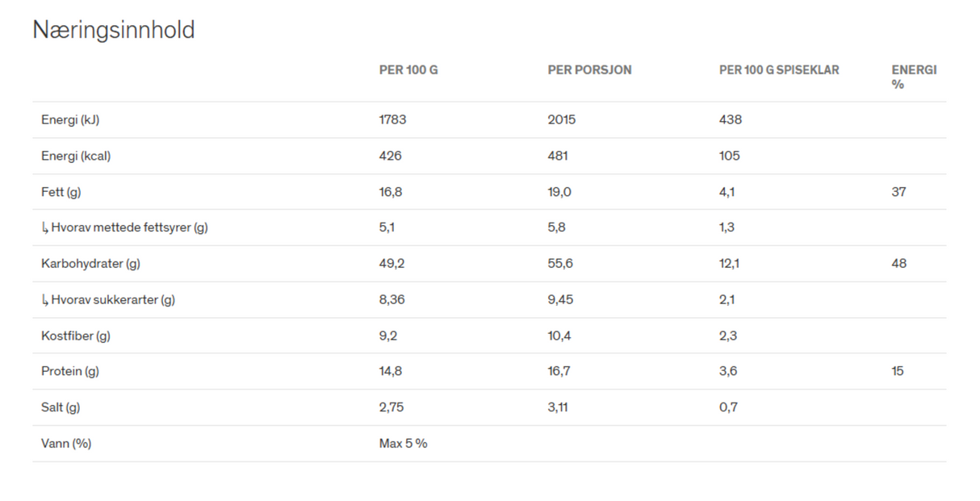
Task: Click the Hvorav mettede fettsyrer arrow icon
Action: pyautogui.click(x=44, y=228)
